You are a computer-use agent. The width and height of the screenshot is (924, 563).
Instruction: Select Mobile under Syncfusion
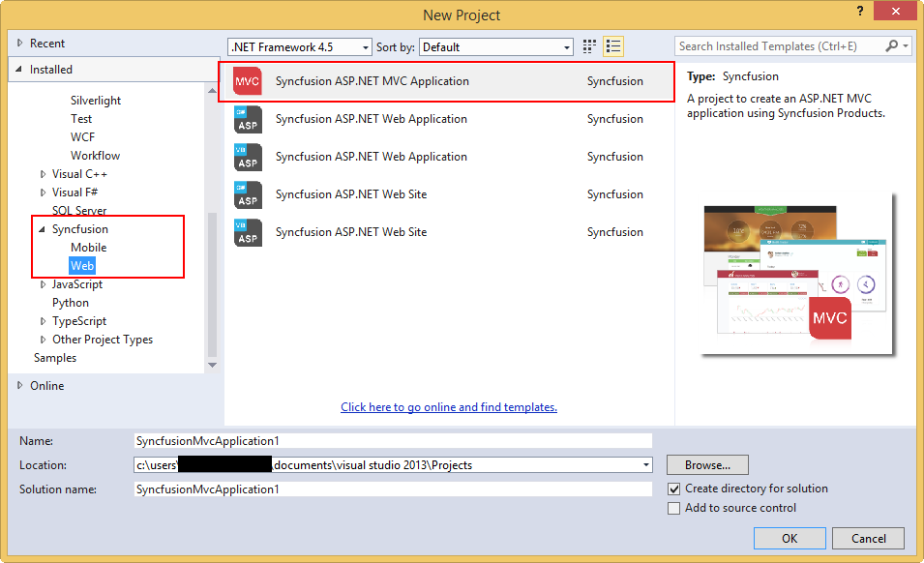(x=88, y=248)
